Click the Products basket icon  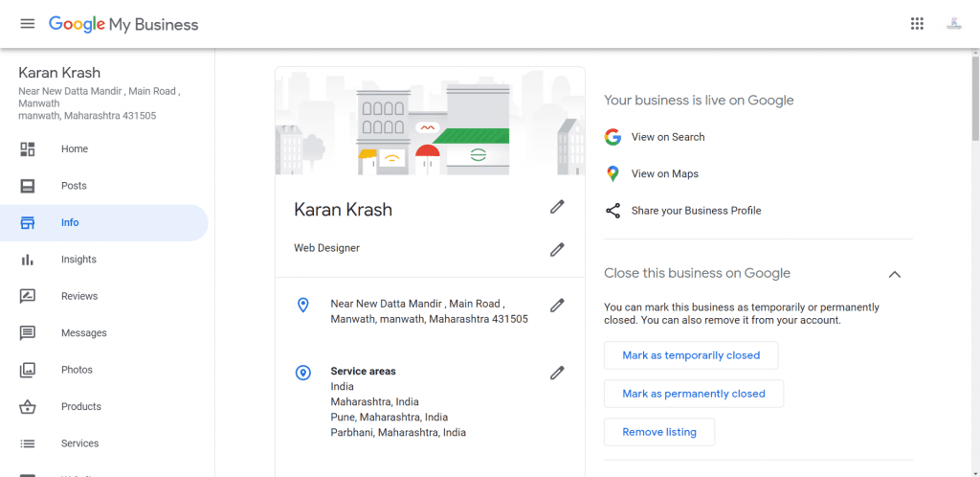click(x=28, y=407)
